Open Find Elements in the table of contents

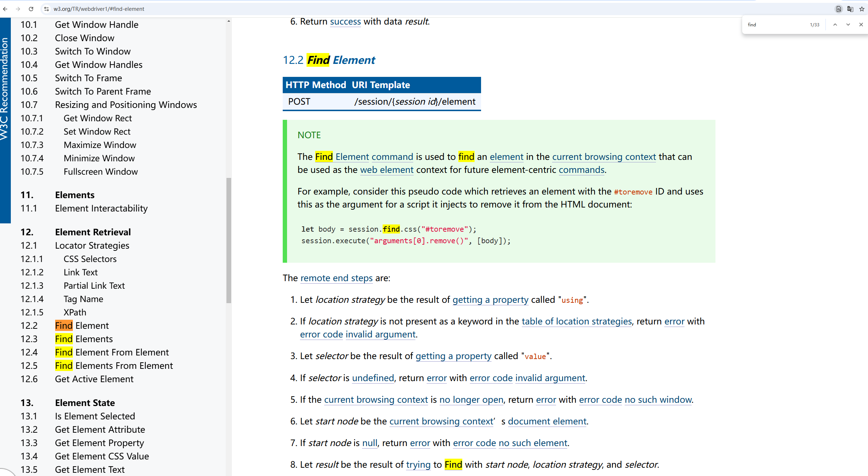click(x=84, y=339)
